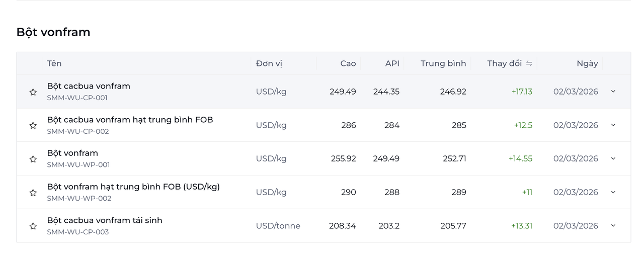Open Bột vonfram hạt trung bình FOB (USD/kg)
This screenshot has height=260, width=644.
click(x=133, y=187)
